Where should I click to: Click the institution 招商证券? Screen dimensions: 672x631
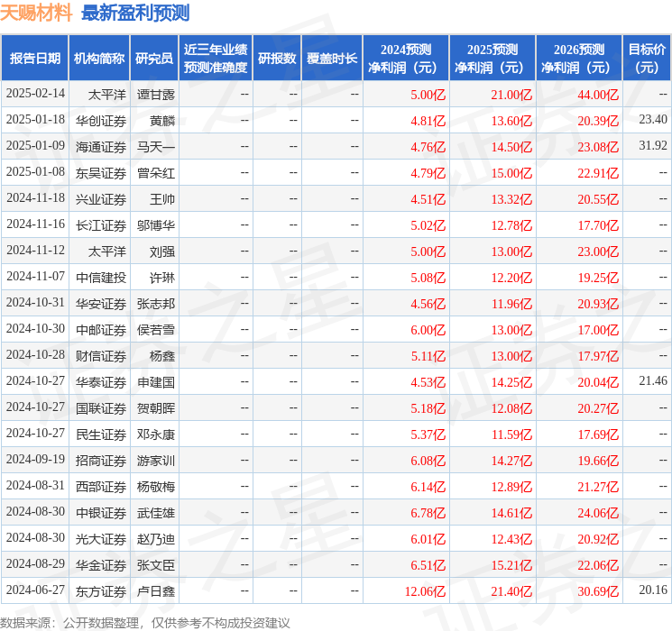pos(101,461)
